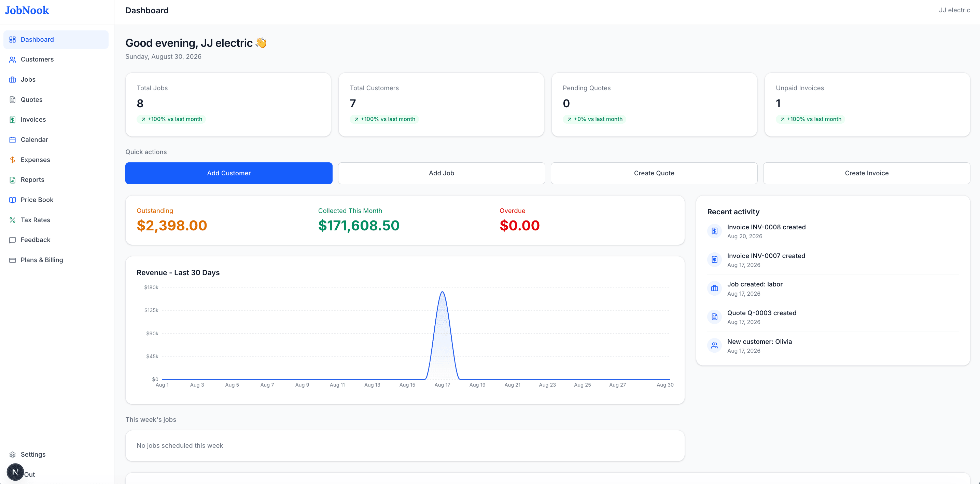The height and width of the screenshot is (484, 980).
Task: Navigate to Invoices
Action: click(56, 120)
